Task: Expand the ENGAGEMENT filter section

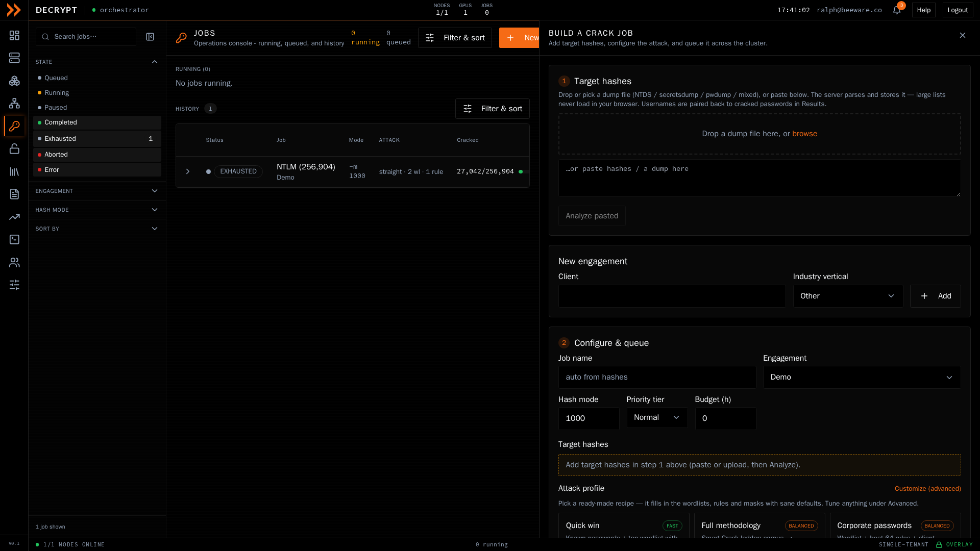Action: tap(97, 191)
